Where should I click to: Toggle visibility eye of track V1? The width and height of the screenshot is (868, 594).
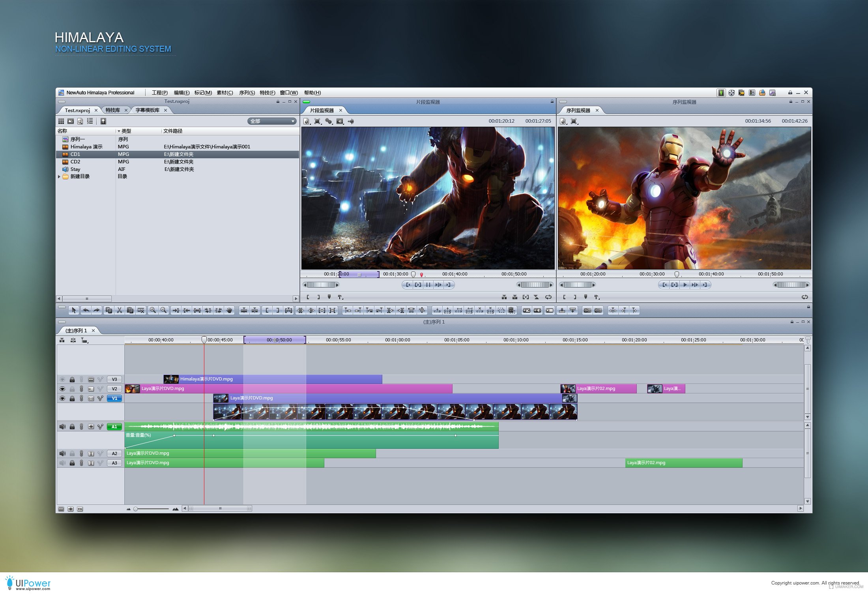click(x=62, y=398)
